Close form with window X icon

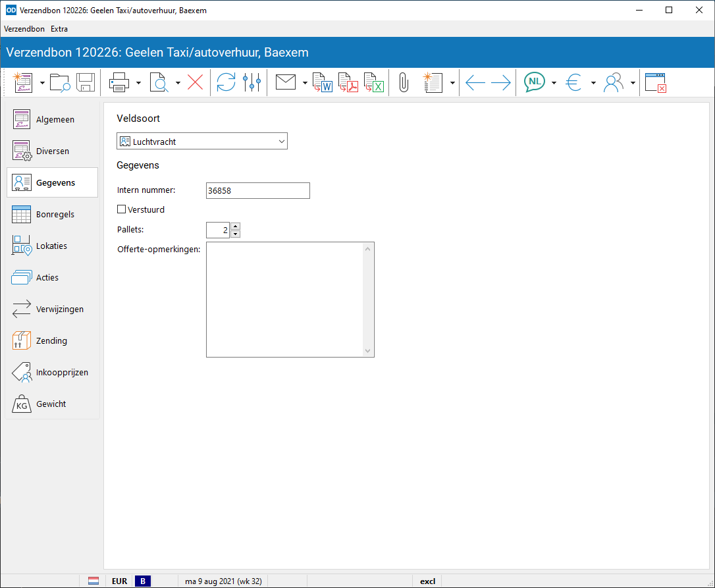[656, 82]
